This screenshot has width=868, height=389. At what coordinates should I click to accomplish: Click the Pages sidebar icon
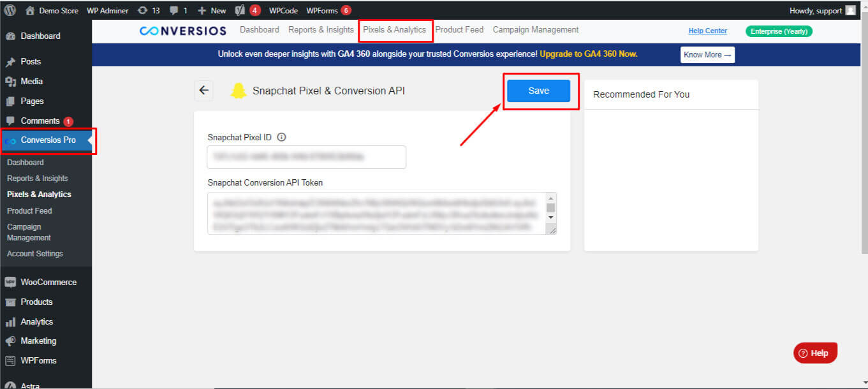(x=10, y=101)
